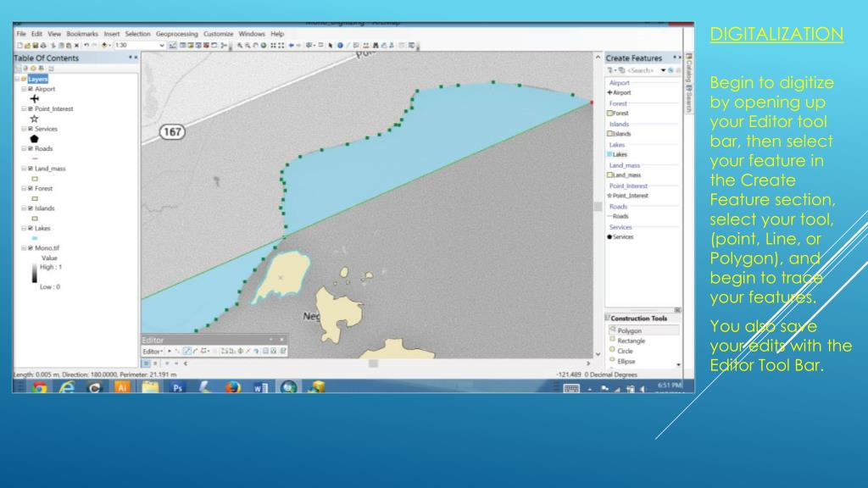Select the Lakes template in Create Features

617,154
